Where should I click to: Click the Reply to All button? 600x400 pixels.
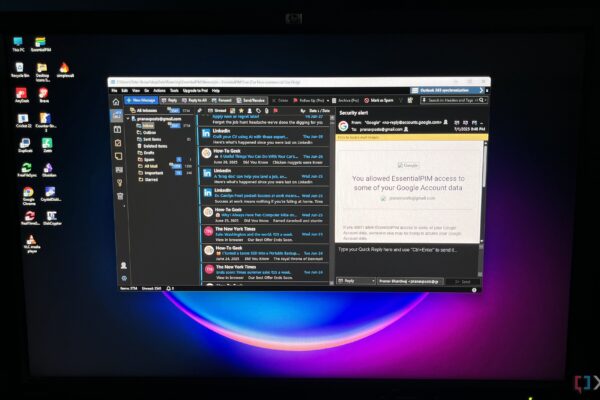194,100
